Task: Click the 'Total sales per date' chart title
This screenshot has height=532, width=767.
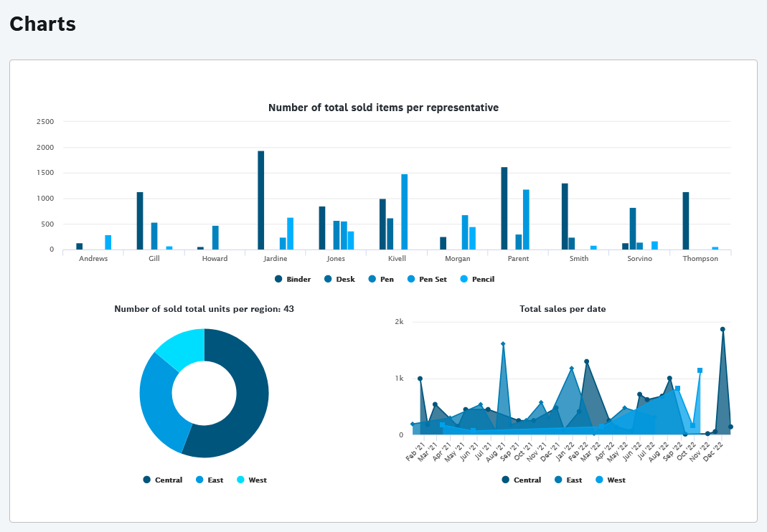Action: click(563, 309)
